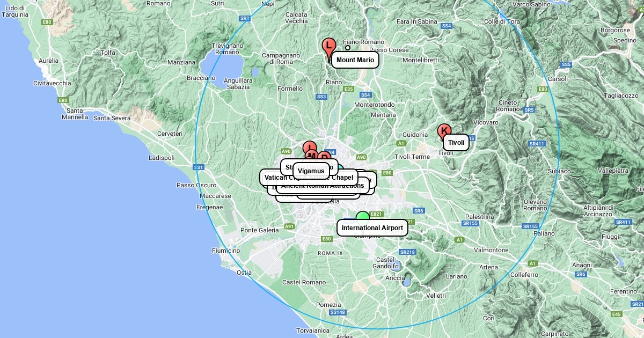Select the red K marker near Tivoli
The width and height of the screenshot is (644, 338).
click(x=444, y=131)
